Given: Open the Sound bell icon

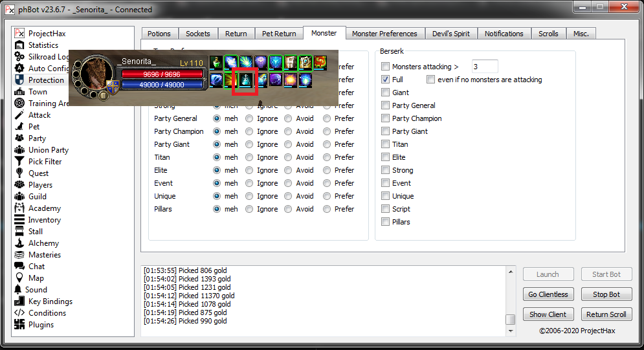Looking at the screenshot, I should pyautogui.click(x=18, y=290).
